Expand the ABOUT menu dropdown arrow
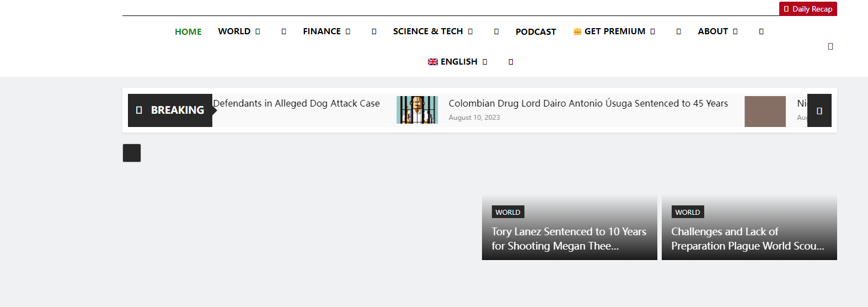 (x=735, y=31)
